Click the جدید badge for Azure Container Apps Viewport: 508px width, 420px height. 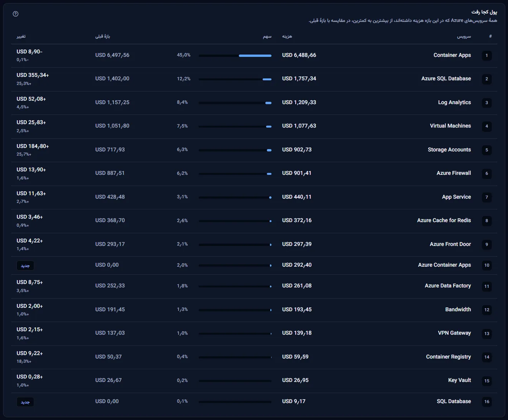[x=25, y=266]
